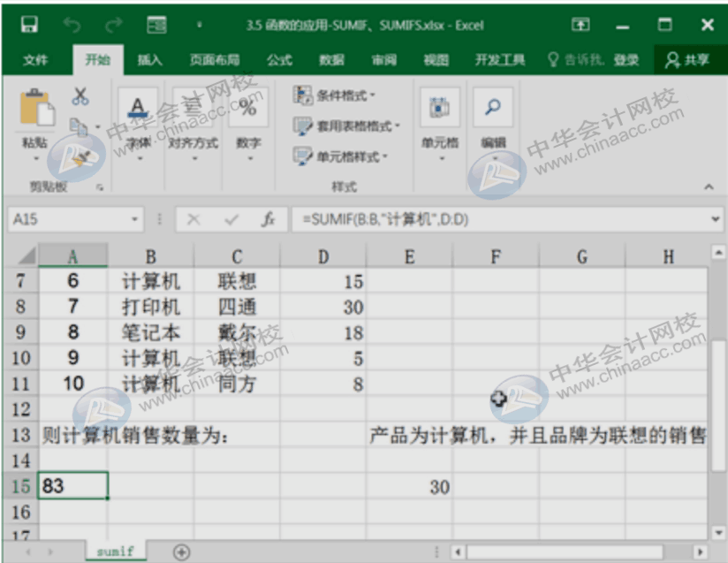Click the Paste clipboard icon

pos(36,108)
